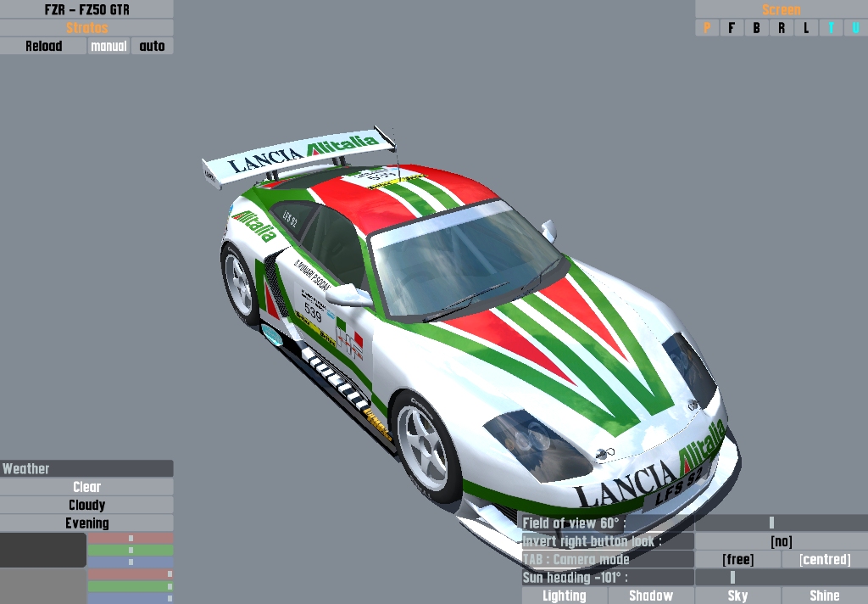
Task: Adjust lower green color slider
Action: coord(131,586)
